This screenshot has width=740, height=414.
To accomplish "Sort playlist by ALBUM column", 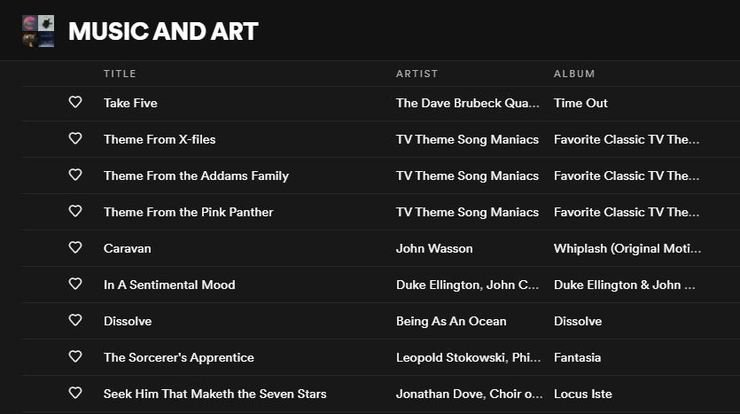I will 574,74.
